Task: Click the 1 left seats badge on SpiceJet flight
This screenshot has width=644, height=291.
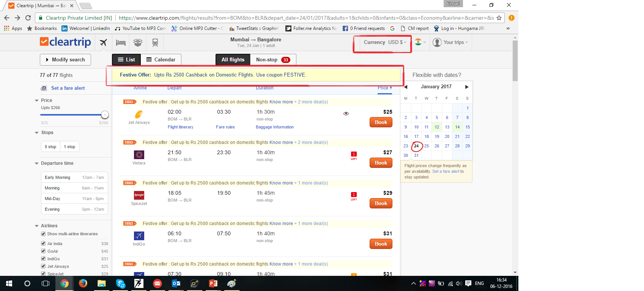Action: coord(354,196)
